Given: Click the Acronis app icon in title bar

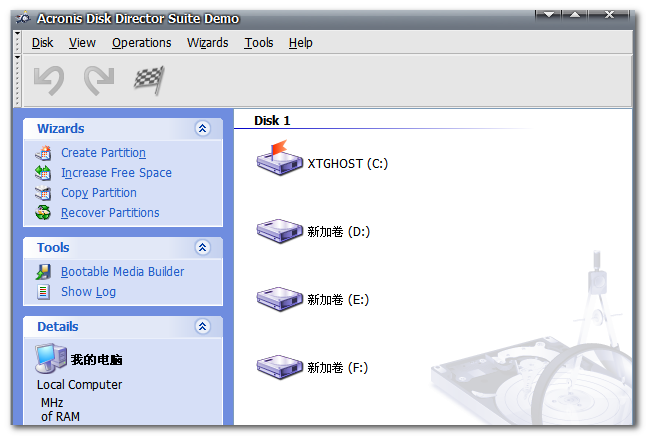Looking at the screenshot, I should (x=23, y=19).
